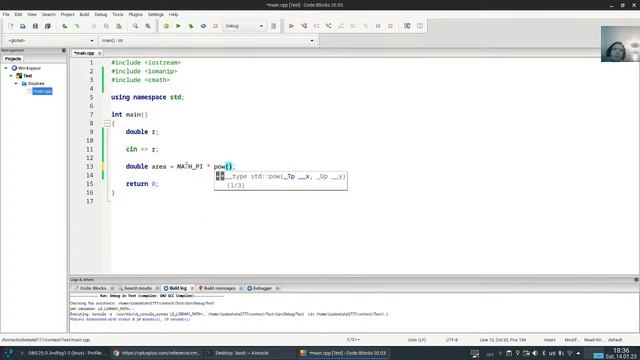This screenshot has height=360, width=640.
Task: Select the Projects tab in Management panel
Action: pyautogui.click(x=13, y=59)
